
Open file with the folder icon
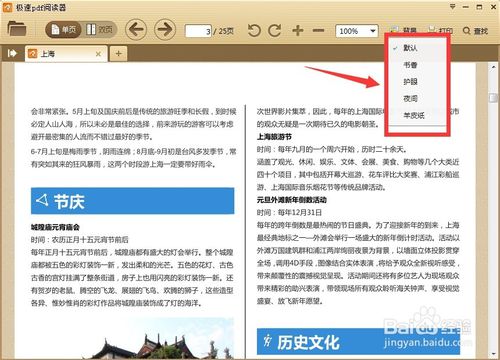17,29
